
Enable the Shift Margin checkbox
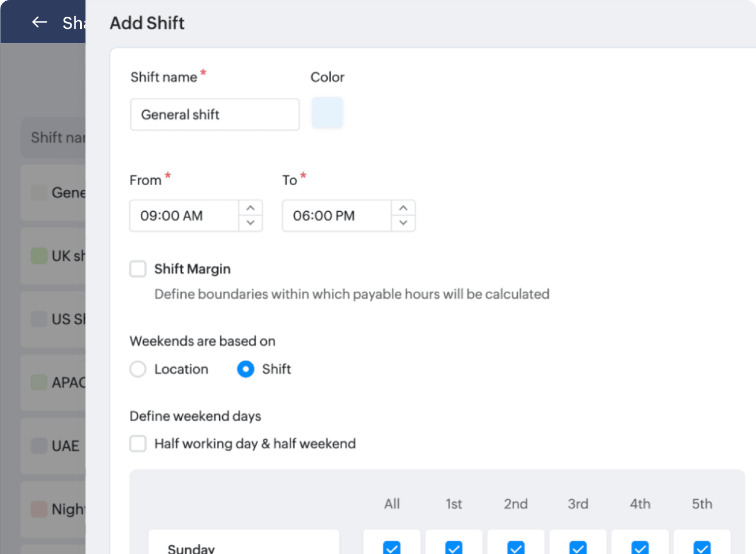(x=138, y=269)
